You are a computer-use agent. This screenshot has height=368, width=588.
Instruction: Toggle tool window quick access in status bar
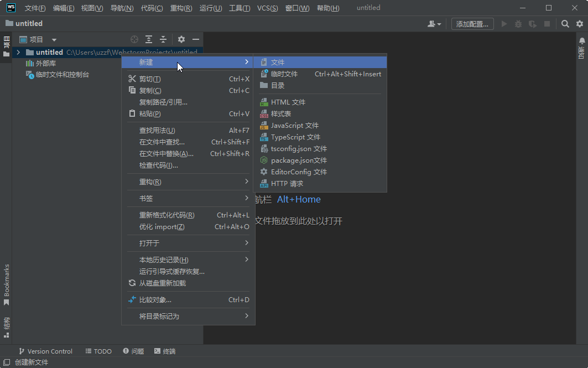7,362
